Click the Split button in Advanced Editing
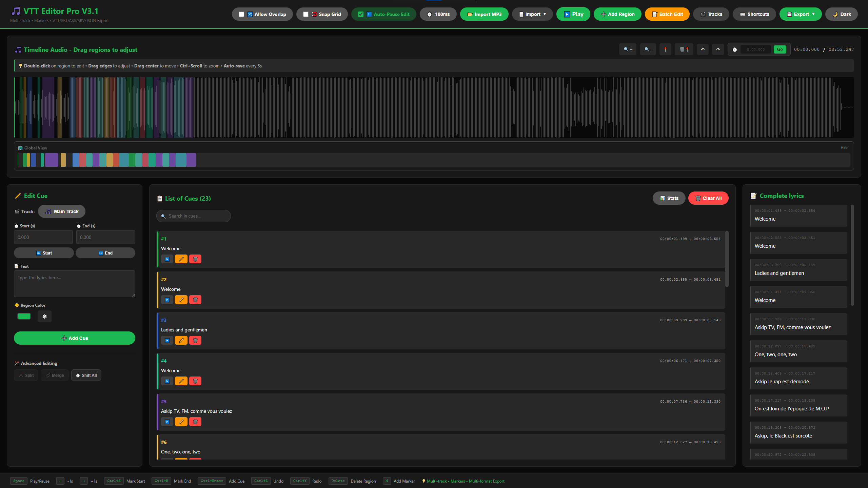This screenshot has width=868, height=488. click(26, 375)
